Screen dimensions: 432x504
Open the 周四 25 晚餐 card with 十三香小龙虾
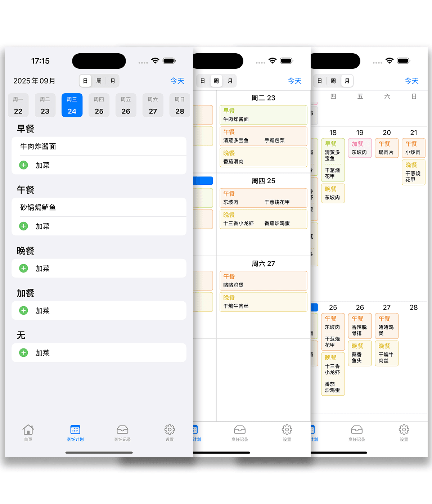(x=263, y=219)
